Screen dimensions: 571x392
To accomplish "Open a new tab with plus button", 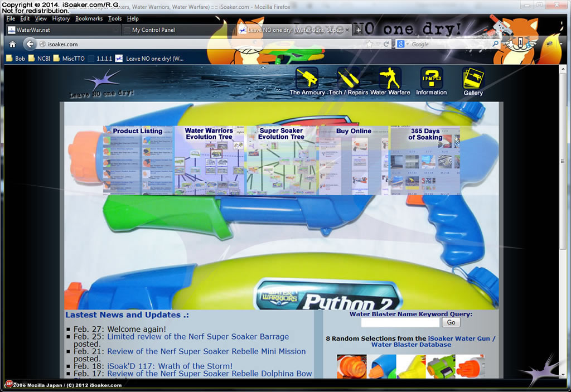I will pyautogui.click(x=359, y=30).
